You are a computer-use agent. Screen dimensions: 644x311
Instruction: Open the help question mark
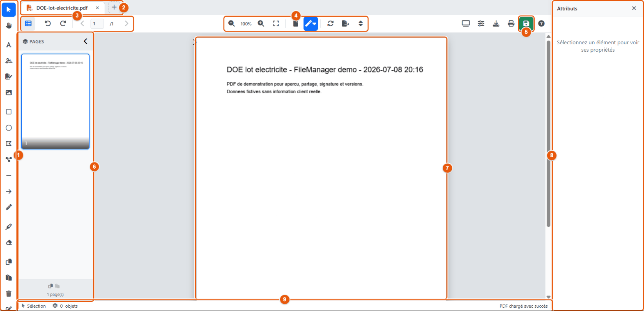[541, 24]
